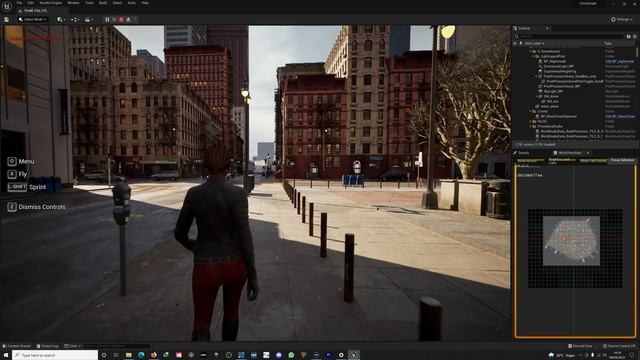Open the Build menu
The height and width of the screenshot is (360, 640).
tap(103, 3)
